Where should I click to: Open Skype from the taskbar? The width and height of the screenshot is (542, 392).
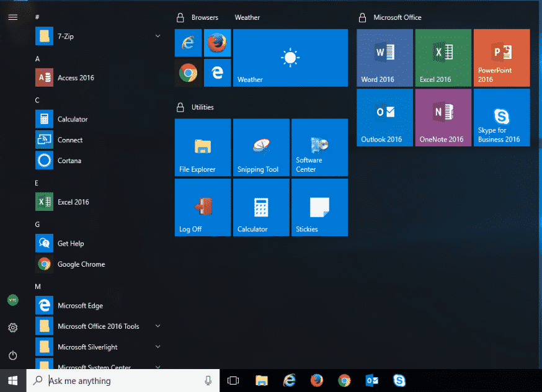pos(399,381)
